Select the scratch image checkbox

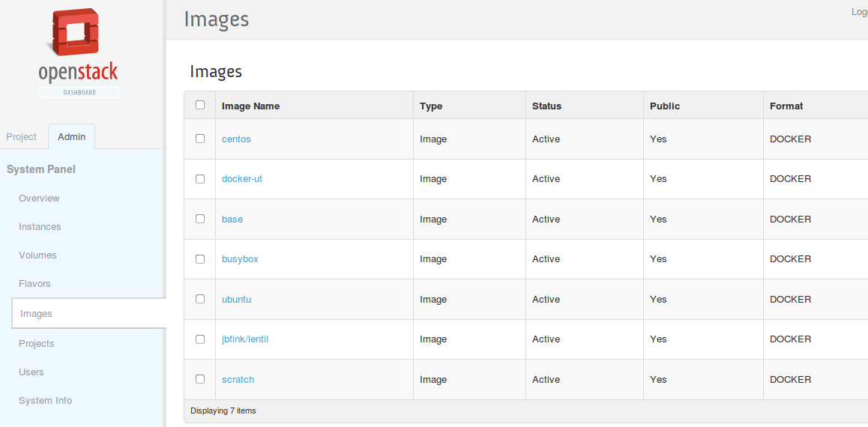click(200, 379)
